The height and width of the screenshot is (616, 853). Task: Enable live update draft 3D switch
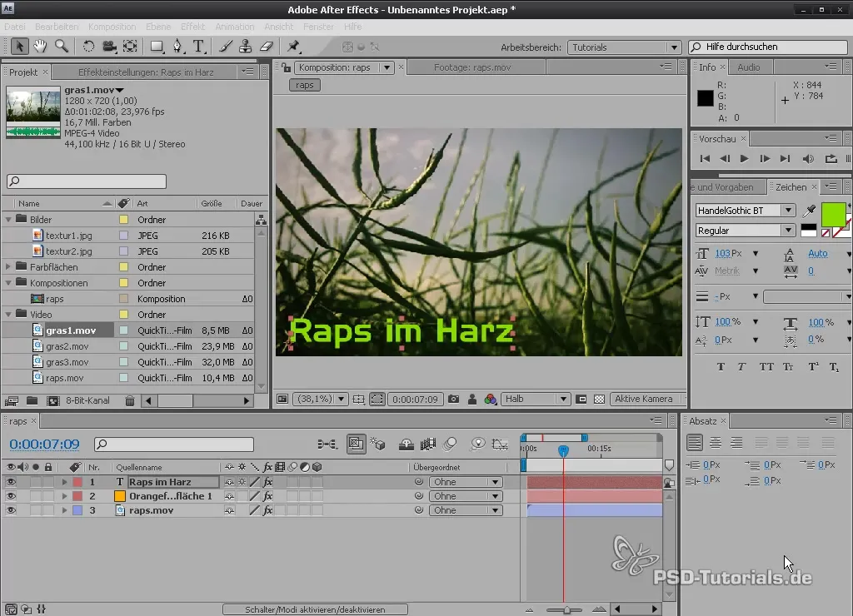[x=378, y=445]
